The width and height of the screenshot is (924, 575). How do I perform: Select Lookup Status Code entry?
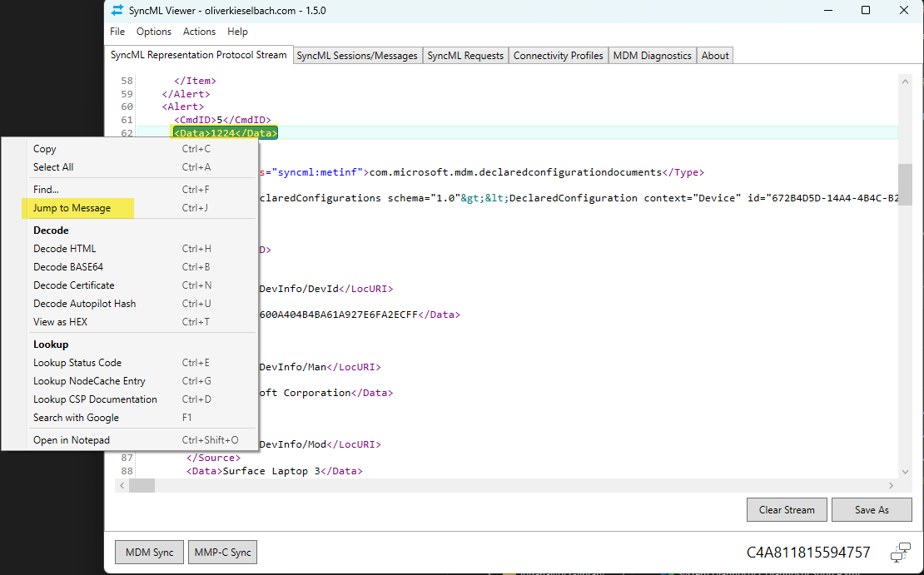pos(130,362)
